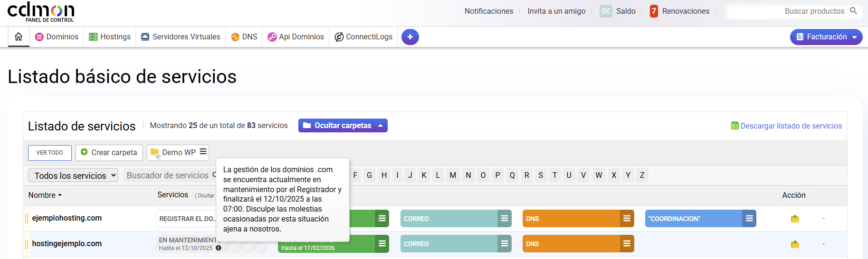
Task: Click the search magnifier in Buscar productos
Action: click(853, 11)
